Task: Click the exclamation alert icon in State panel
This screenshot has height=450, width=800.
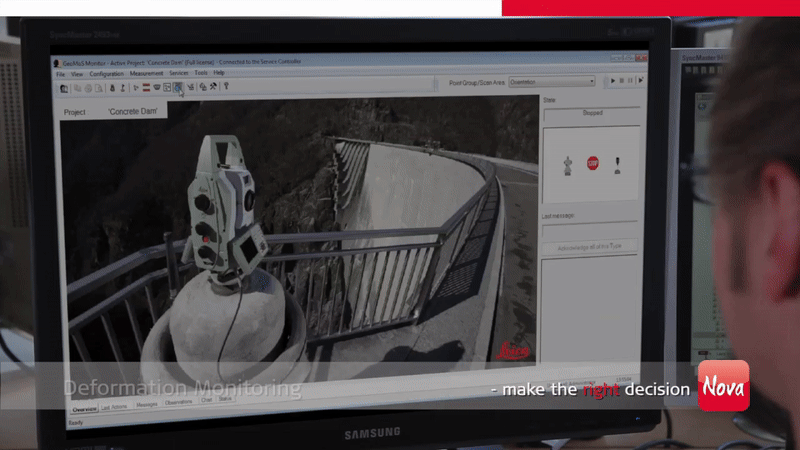Action: click(x=617, y=166)
